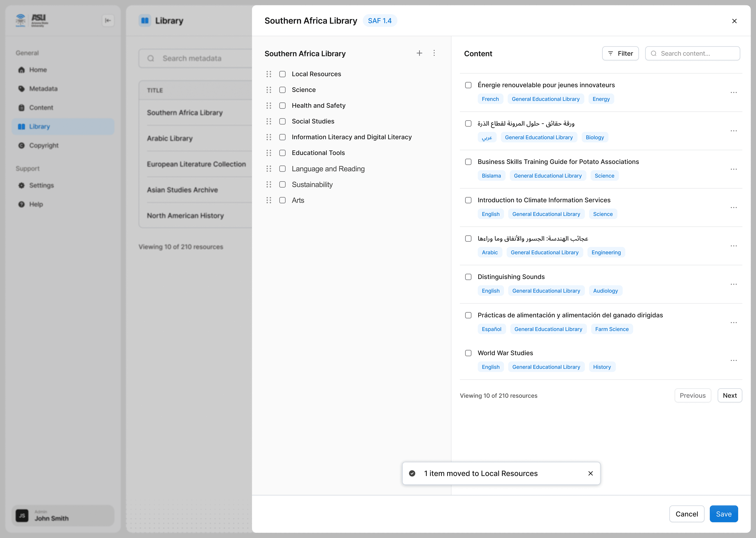Open the more menu for World War Studies
This screenshot has width=756, height=538.
click(x=733, y=360)
